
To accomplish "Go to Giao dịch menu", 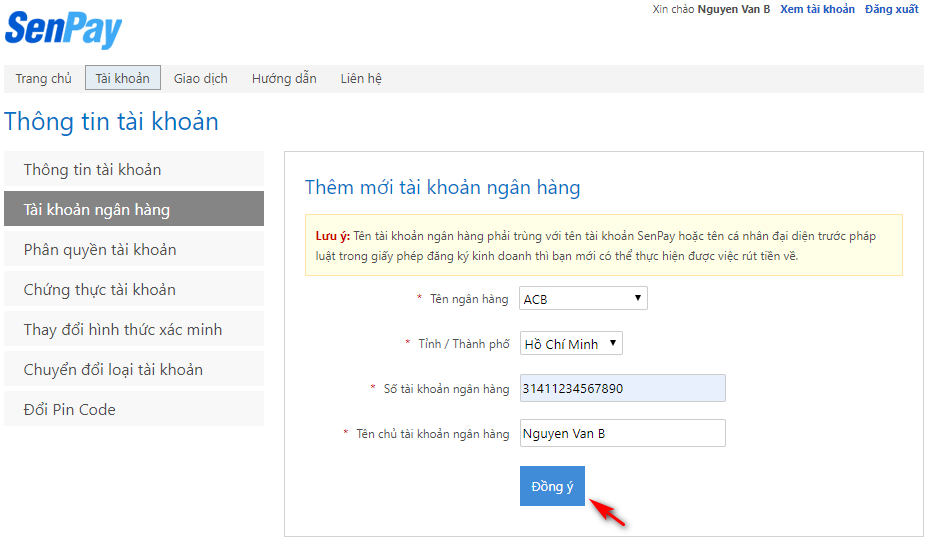I will pyautogui.click(x=200, y=79).
